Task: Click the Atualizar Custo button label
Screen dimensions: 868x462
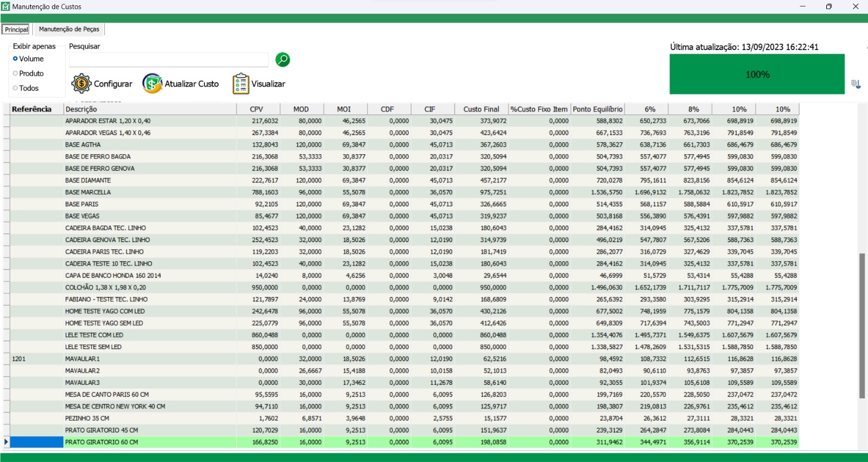Action: point(192,84)
